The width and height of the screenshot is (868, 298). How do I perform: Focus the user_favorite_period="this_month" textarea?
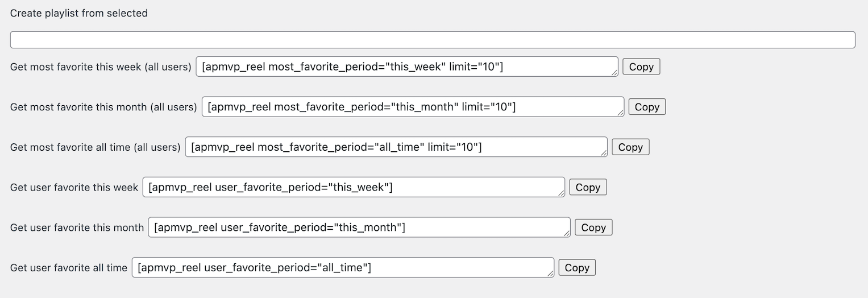(359, 227)
